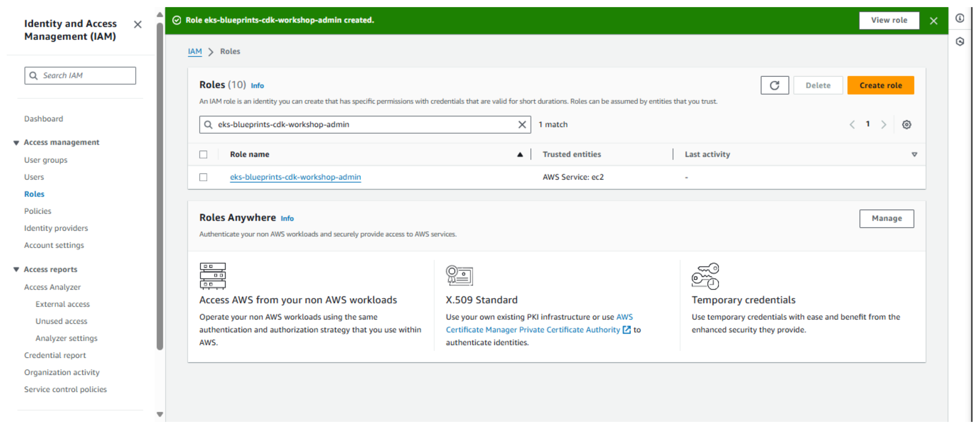Click Trusted entities column header
This screenshot has width=980, height=429.
click(571, 154)
